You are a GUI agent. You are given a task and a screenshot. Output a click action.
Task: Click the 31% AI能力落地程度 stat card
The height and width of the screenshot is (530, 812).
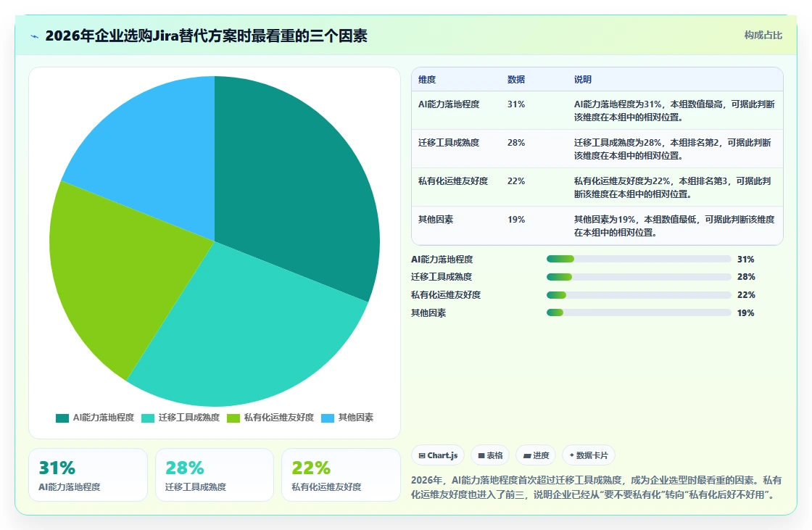[88, 475]
